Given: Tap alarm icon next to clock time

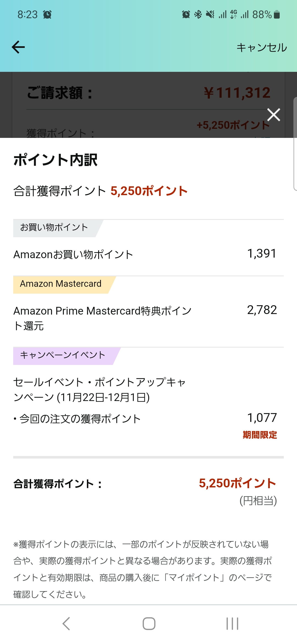Looking at the screenshot, I should 47,14.
